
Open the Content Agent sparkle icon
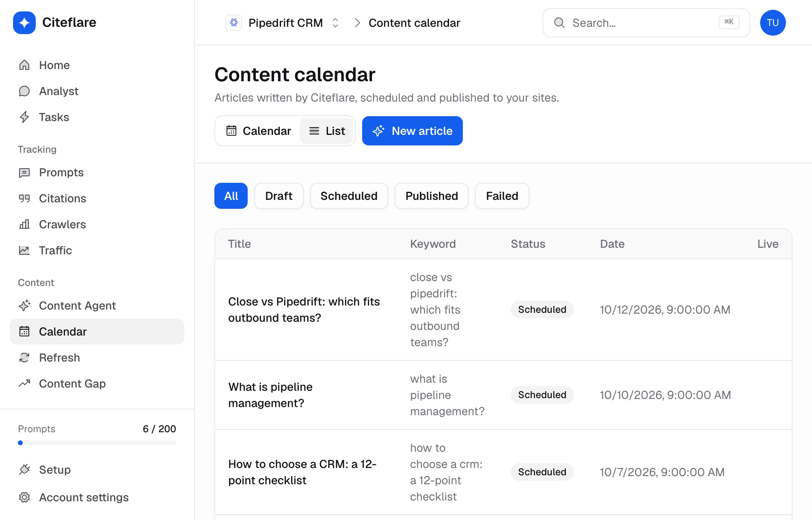point(24,305)
